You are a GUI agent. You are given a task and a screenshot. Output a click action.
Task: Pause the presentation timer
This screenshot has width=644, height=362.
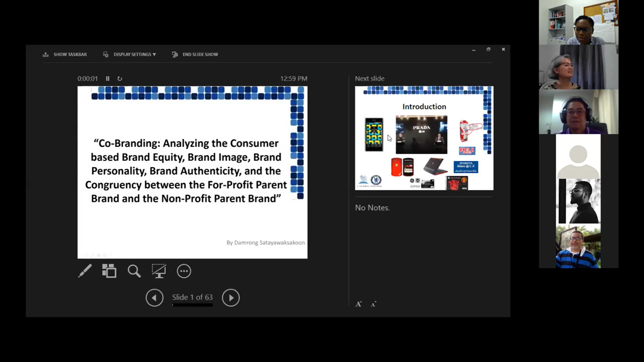[107, 78]
